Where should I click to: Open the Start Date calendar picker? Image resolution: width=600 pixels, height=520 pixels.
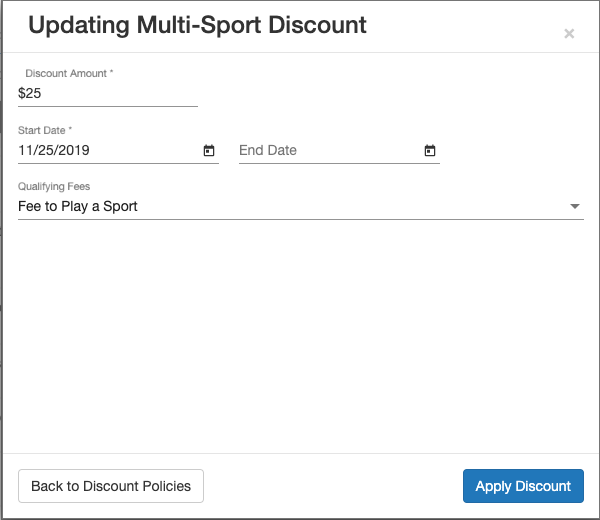click(209, 151)
